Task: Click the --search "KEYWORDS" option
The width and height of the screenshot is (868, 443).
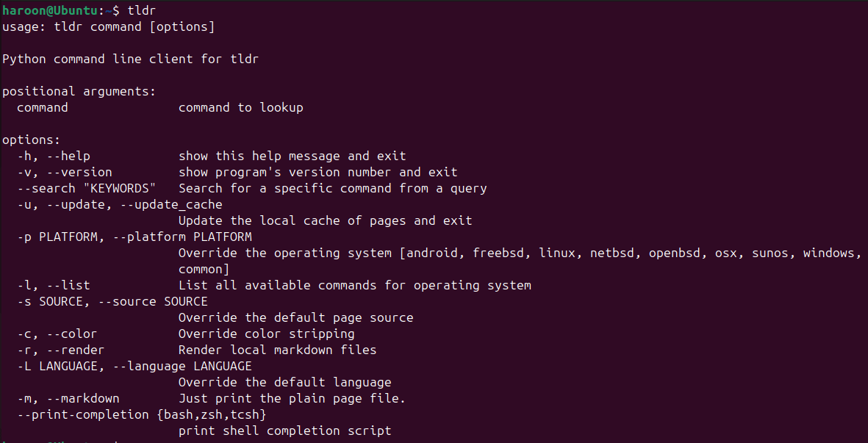Action: pos(87,189)
